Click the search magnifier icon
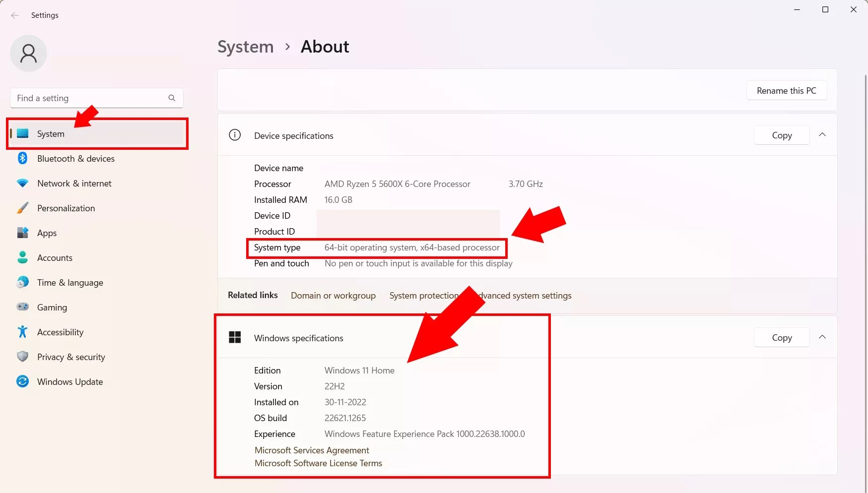Image resolution: width=868 pixels, height=493 pixels. pyautogui.click(x=172, y=98)
